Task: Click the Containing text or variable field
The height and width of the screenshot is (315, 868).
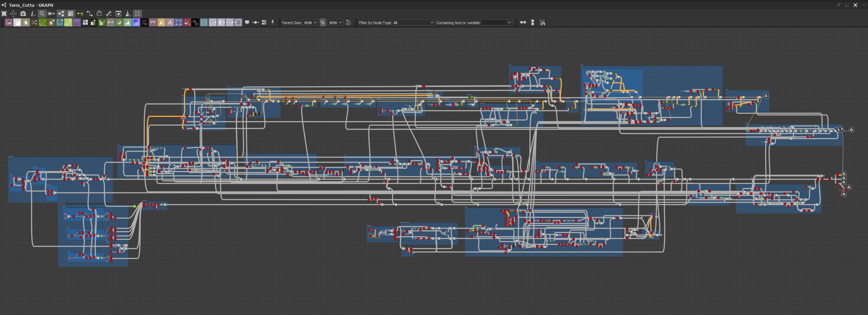Action: point(494,23)
